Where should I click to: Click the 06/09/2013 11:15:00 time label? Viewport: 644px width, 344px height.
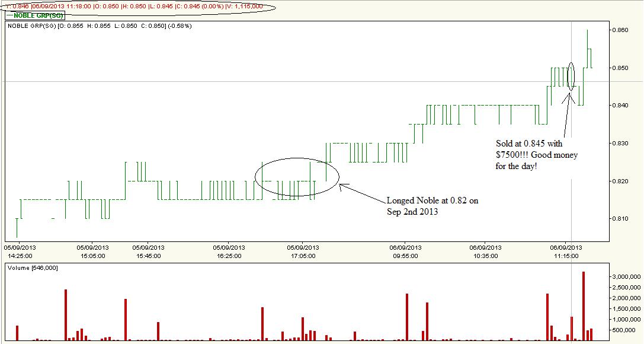pos(566,251)
